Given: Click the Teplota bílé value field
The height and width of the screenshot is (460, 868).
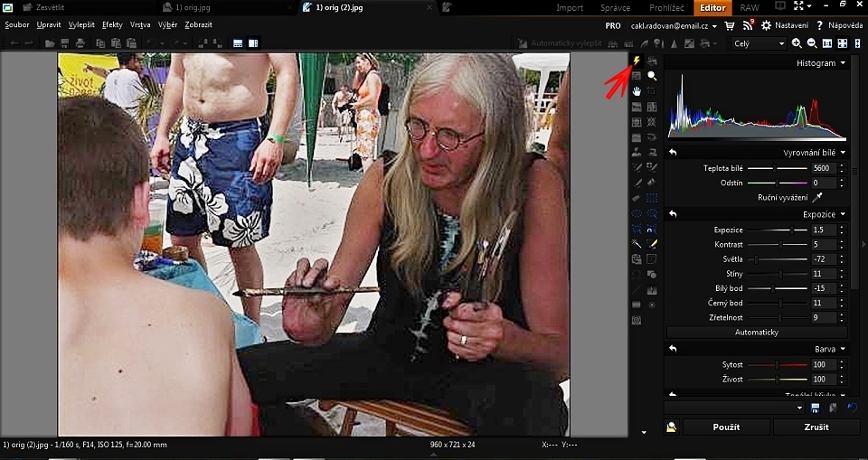Looking at the screenshot, I should (x=821, y=168).
